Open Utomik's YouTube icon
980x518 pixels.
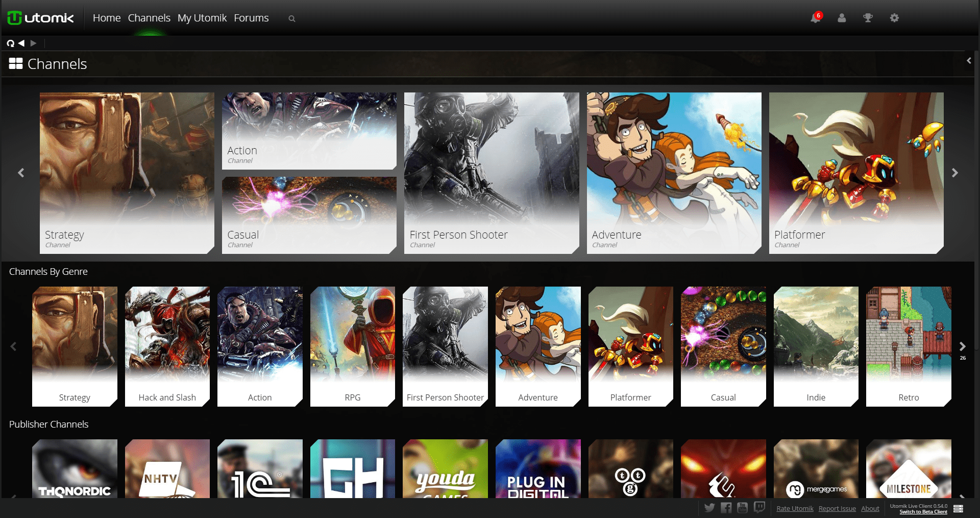pyautogui.click(x=743, y=508)
